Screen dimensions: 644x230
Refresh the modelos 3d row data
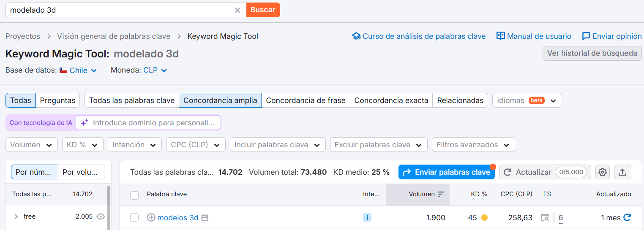627,217
